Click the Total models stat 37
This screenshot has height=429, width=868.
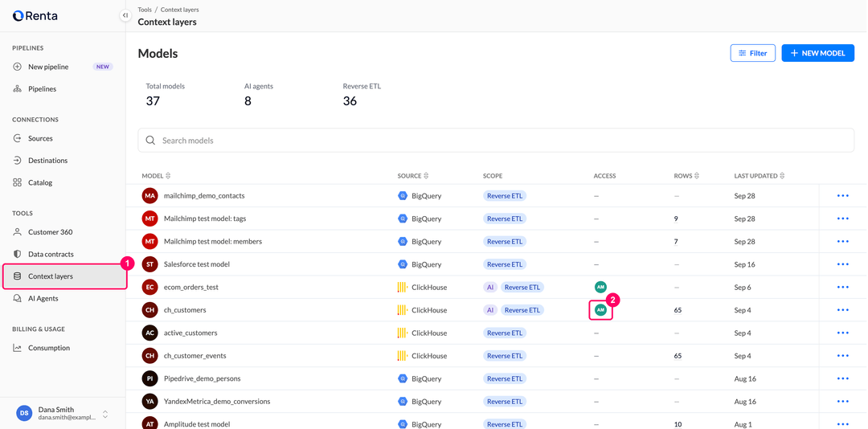click(x=153, y=100)
